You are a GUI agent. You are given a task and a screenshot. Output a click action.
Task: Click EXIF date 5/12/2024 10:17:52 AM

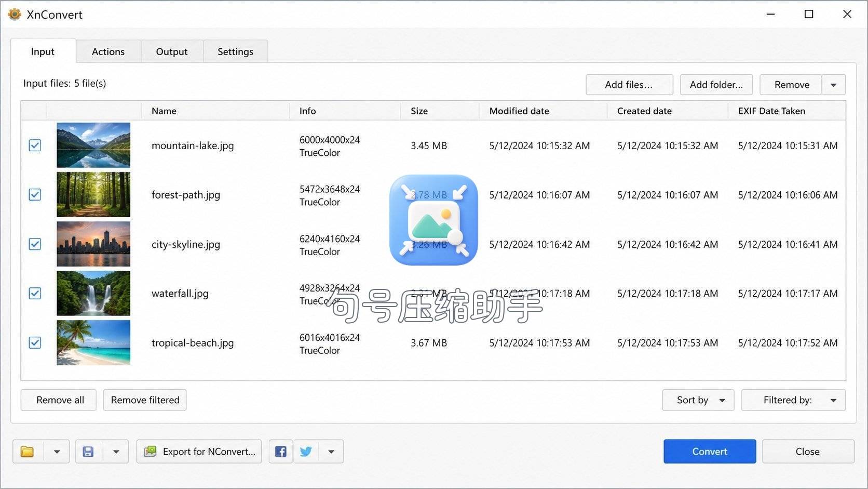[x=788, y=343]
